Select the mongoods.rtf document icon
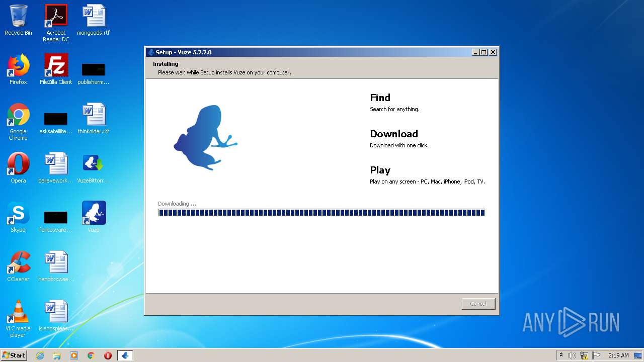 pos(93,20)
